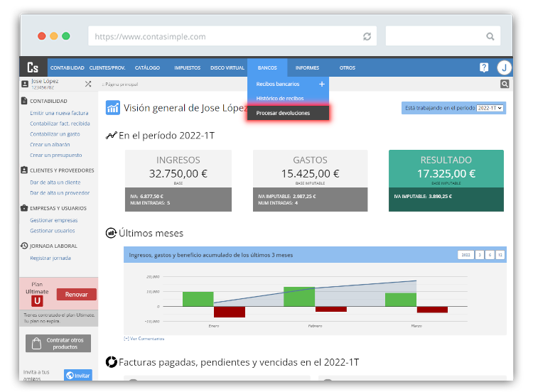
Task: Click Dar de alta un cliente link
Action: tap(55, 183)
